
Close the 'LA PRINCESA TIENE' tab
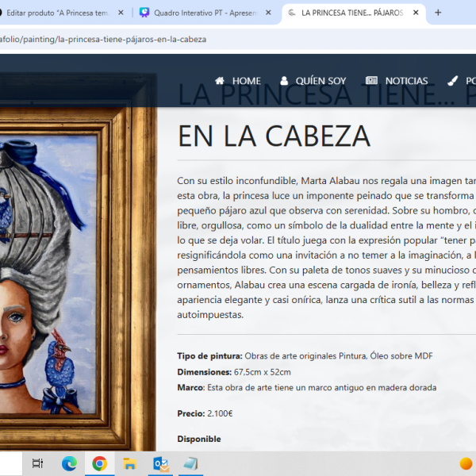[x=416, y=13]
